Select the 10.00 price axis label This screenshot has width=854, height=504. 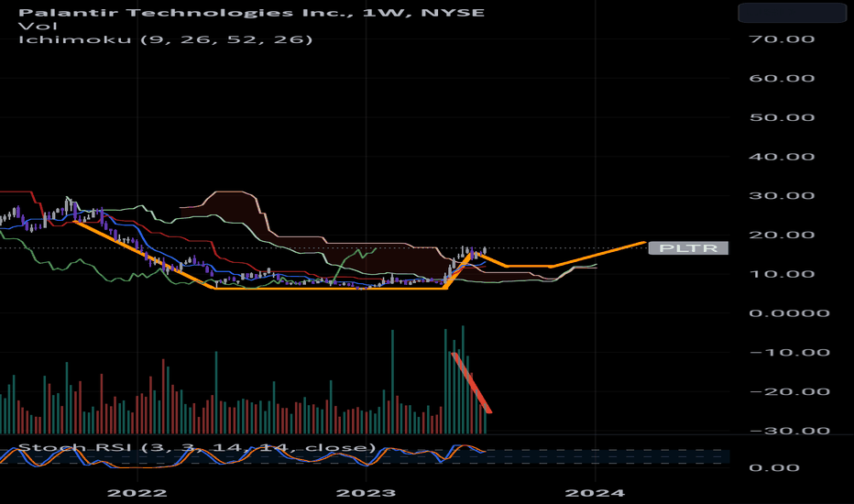[782, 274]
